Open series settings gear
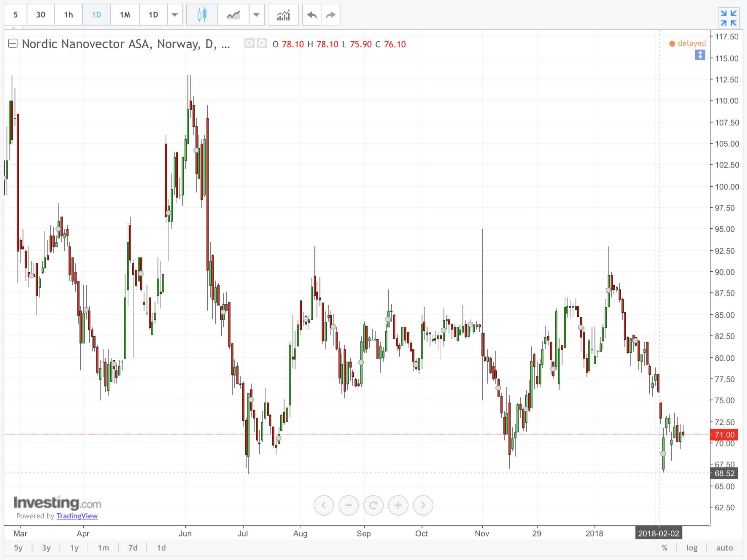 (x=262, y=43)
